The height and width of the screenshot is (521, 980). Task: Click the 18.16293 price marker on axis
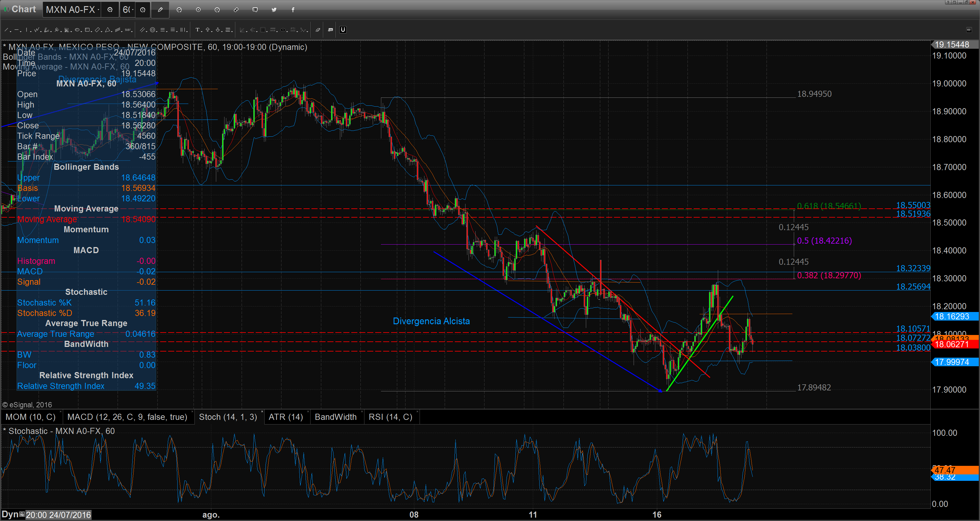(x=955, y=317)
